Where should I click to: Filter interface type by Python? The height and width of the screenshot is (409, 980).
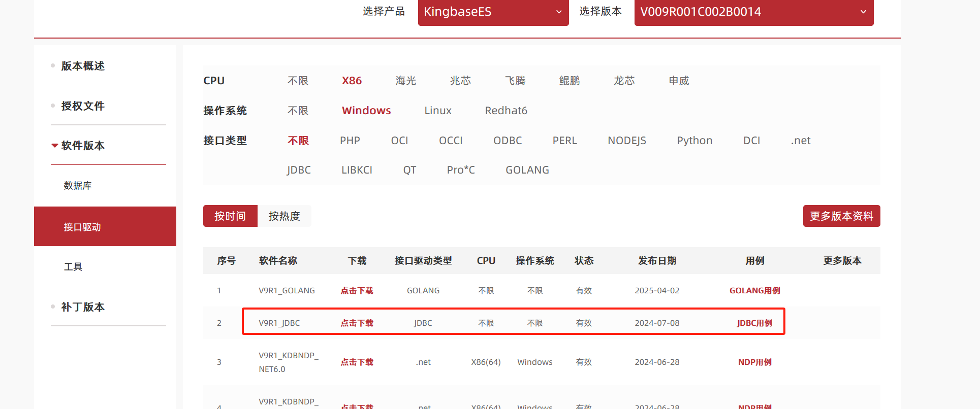(x=694, y=141)
